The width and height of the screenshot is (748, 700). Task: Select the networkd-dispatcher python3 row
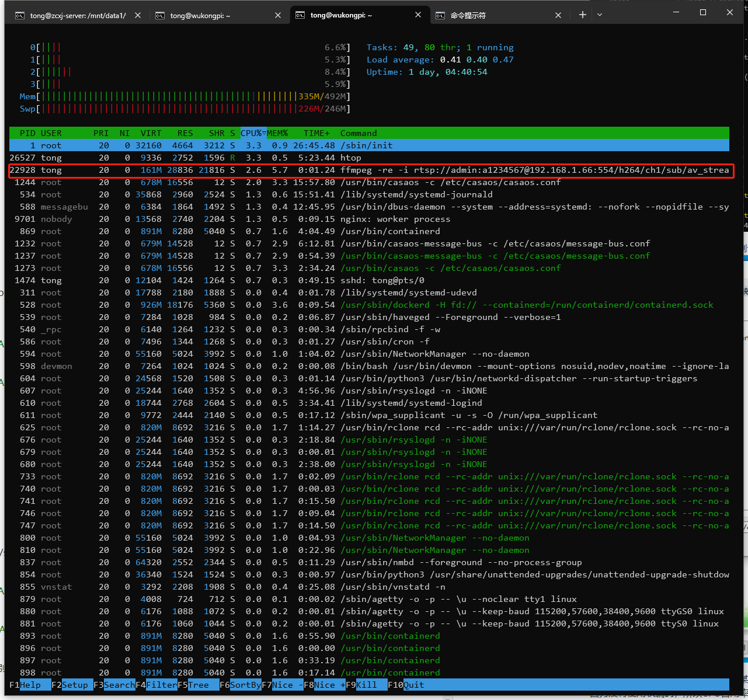(x=369, y=378)
